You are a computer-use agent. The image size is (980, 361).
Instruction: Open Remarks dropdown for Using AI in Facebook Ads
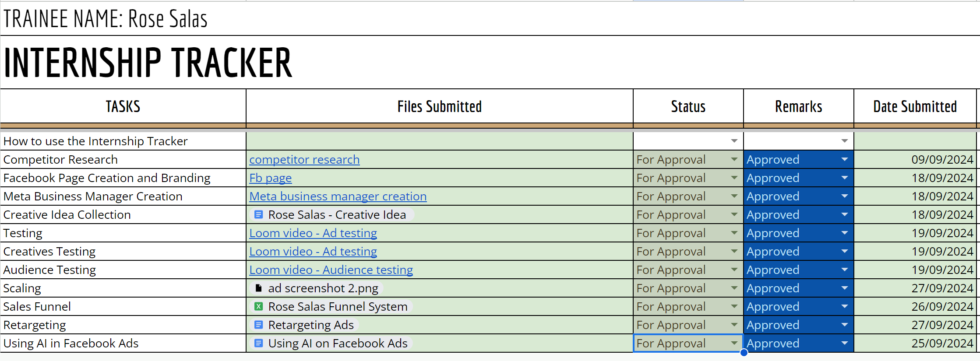point(844,343)
